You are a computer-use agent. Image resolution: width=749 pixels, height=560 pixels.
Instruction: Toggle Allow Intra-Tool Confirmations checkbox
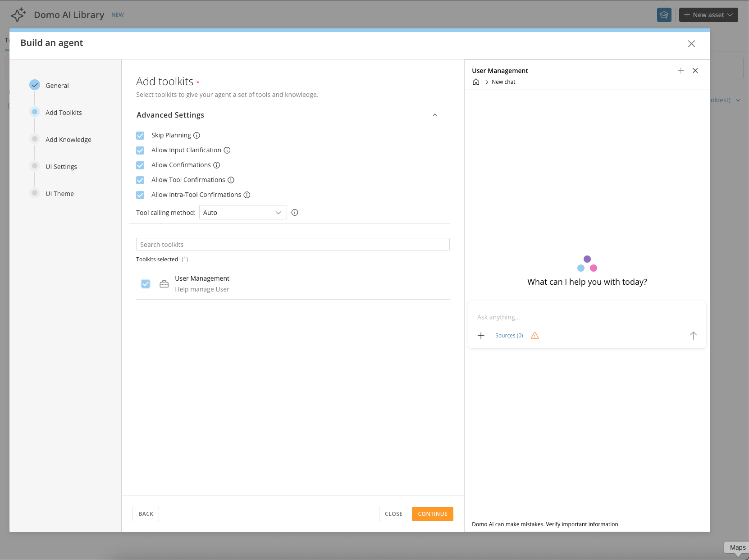(140, 195)
